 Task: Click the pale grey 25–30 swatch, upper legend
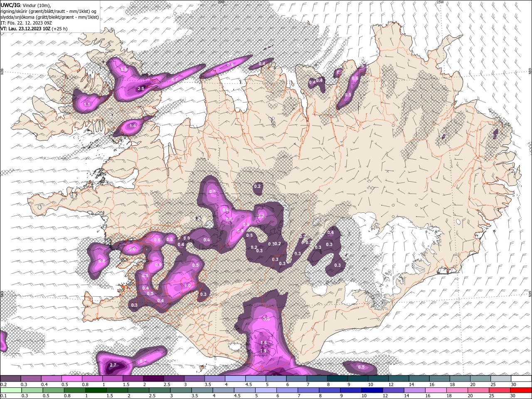pyautogui.click(x=501, y=379)
